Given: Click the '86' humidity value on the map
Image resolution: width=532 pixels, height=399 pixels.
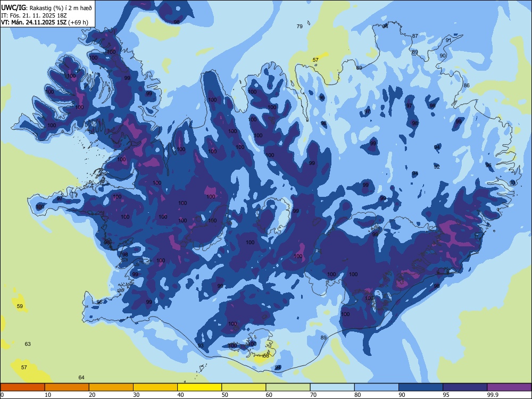Looking at the screenshot, I should (x=467, y=85).
